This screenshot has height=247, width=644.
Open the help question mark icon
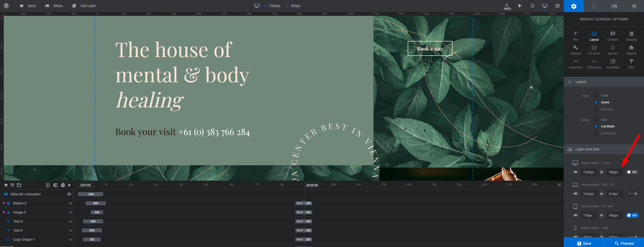[557, 6]
